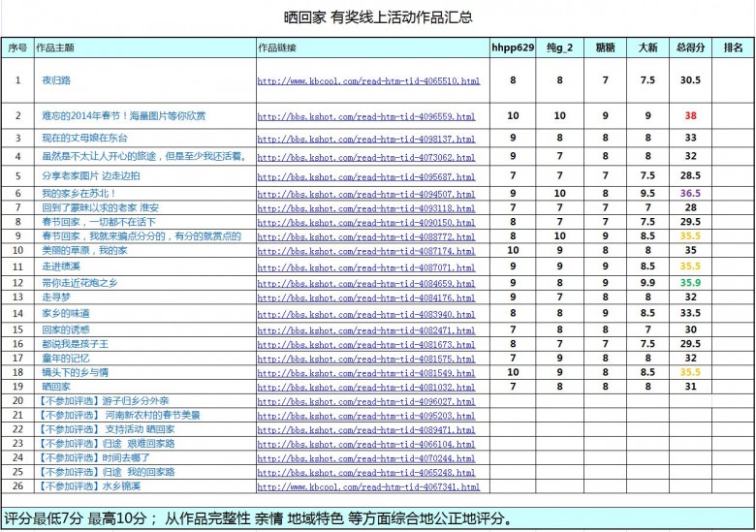This screenshot has width=756, height=532.
Task: Open the link ending in tid-4070244.html
Action: tap(366, 458)
